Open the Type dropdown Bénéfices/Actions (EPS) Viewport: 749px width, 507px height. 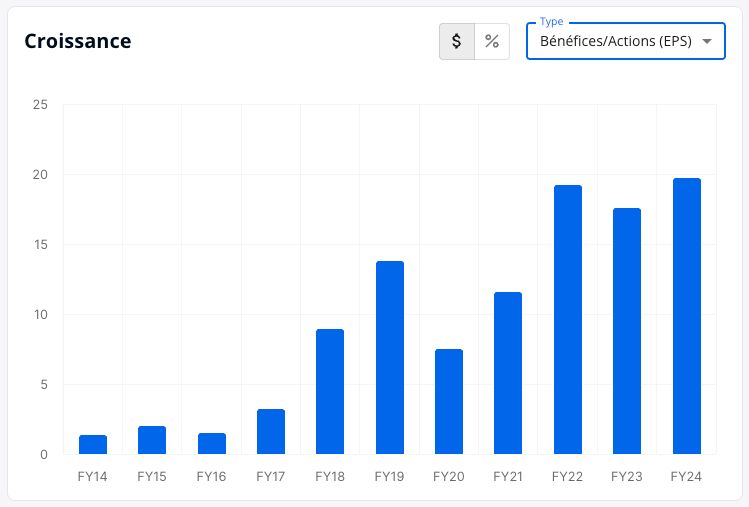[626, 42]
